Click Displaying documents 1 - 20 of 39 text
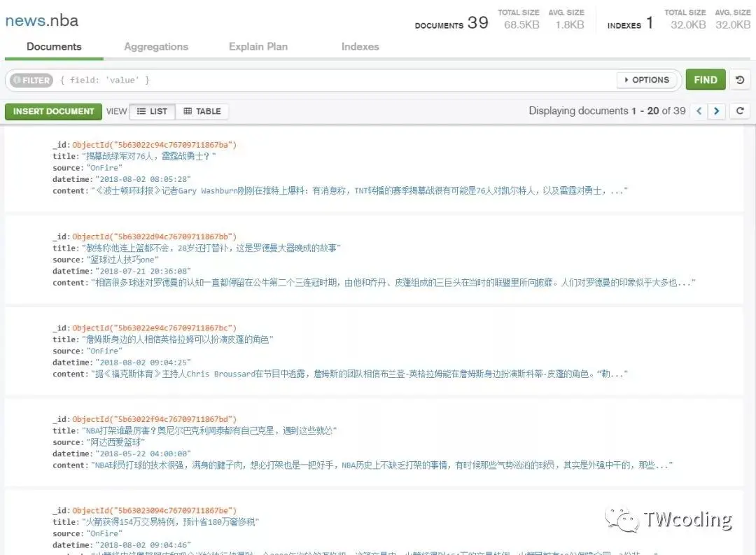Viewport: 756px width, 555px height. tap(607, 111)
